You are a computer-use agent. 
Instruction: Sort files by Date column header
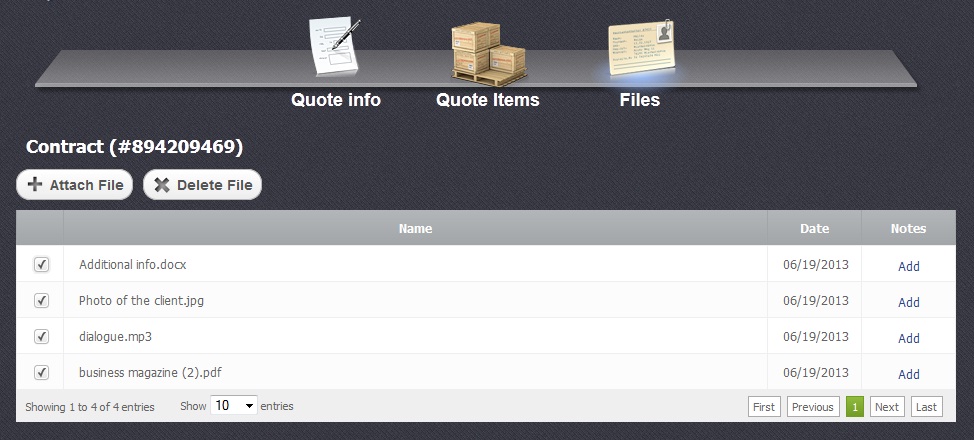tap(814, 229)
